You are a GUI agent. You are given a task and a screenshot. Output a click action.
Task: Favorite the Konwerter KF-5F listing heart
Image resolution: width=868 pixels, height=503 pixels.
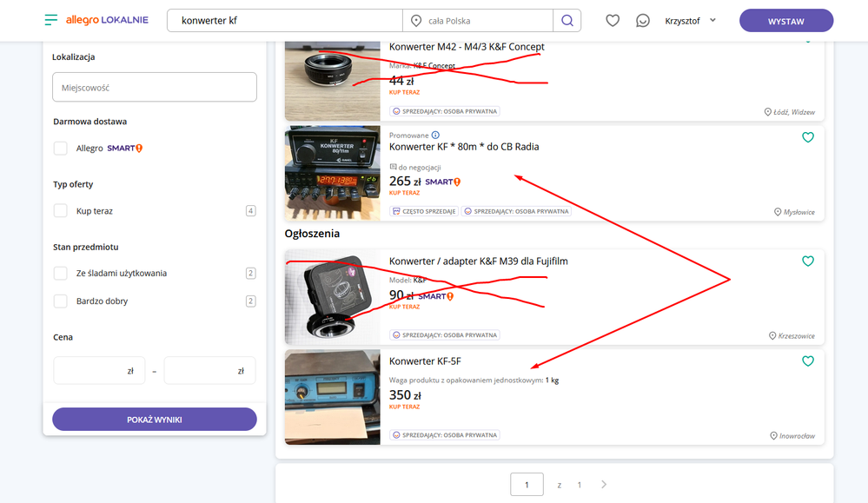808,360
